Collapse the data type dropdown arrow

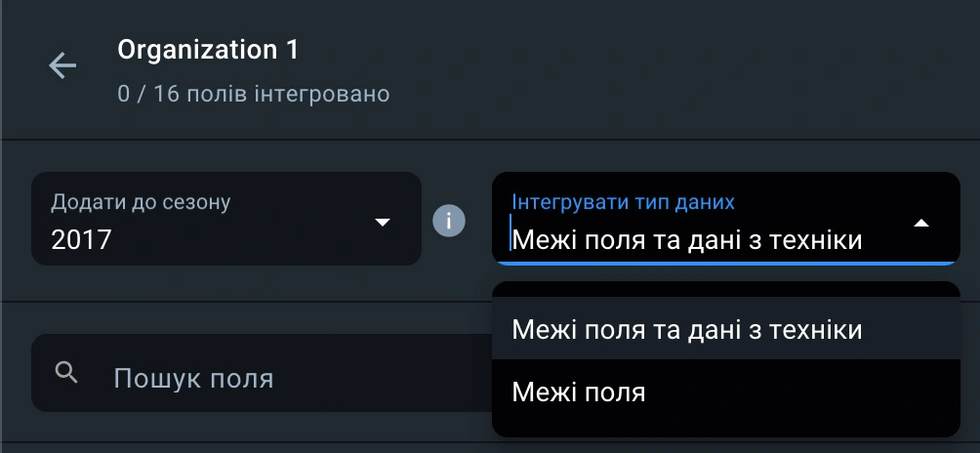[920, 223]
